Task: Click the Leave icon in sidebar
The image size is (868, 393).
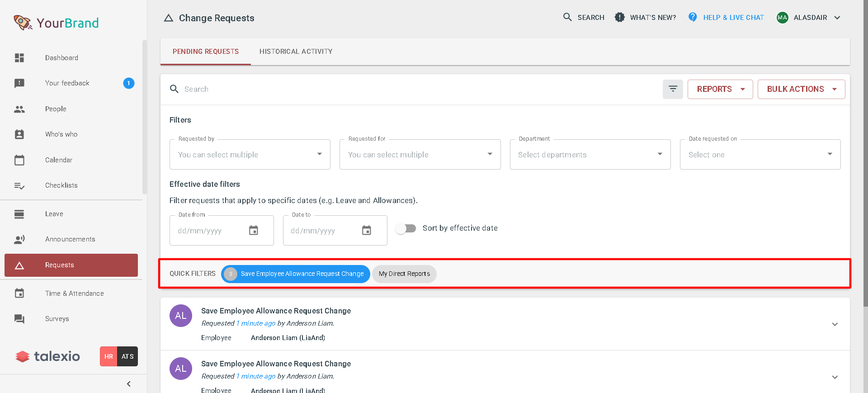Action: pyautogui.click(x=19, y=214)
